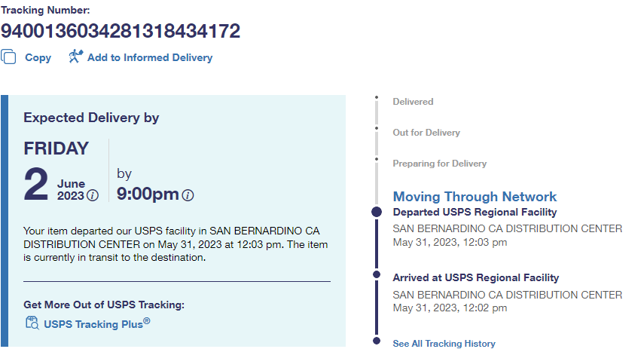This screenshot has width=644, height=349.
Task: Click the Departed USPS Regional Facility marker dot
Action: [377, 213]
